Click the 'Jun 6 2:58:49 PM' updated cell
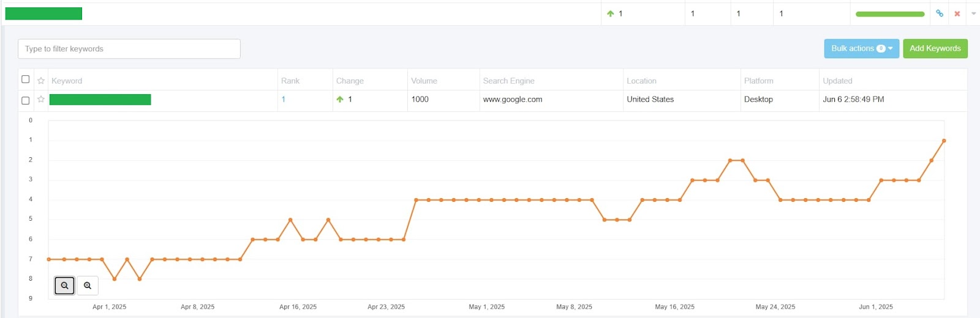 click(853, 99)
